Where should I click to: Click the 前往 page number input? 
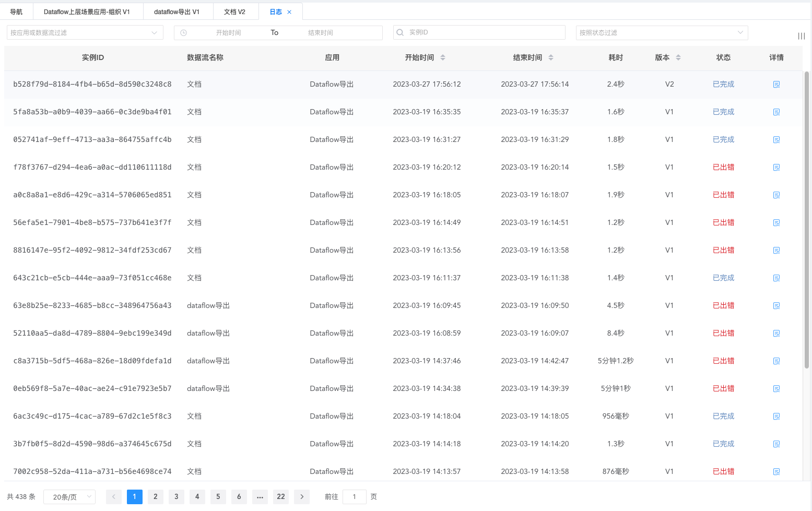point(355,497)
